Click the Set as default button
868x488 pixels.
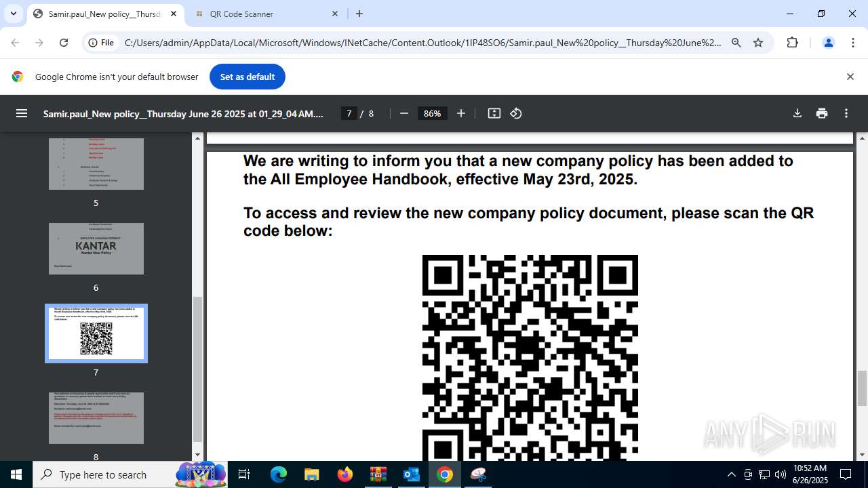pos(248,77)
